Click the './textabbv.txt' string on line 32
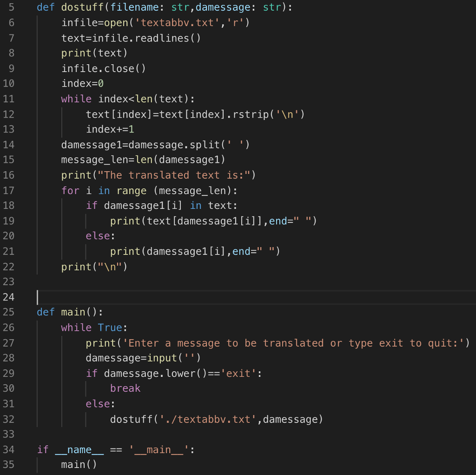The height and width of the screenshot is (475, 476). point(208,419)
